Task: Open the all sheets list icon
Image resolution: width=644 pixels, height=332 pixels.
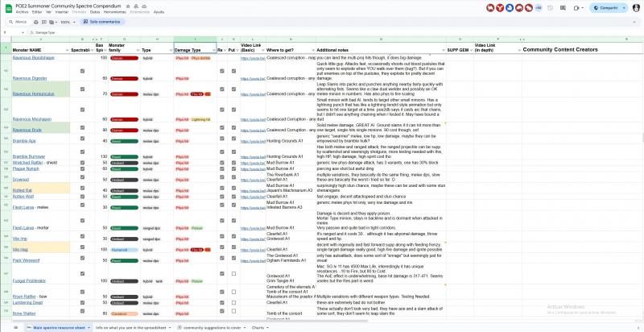Action: coord(16,327)
